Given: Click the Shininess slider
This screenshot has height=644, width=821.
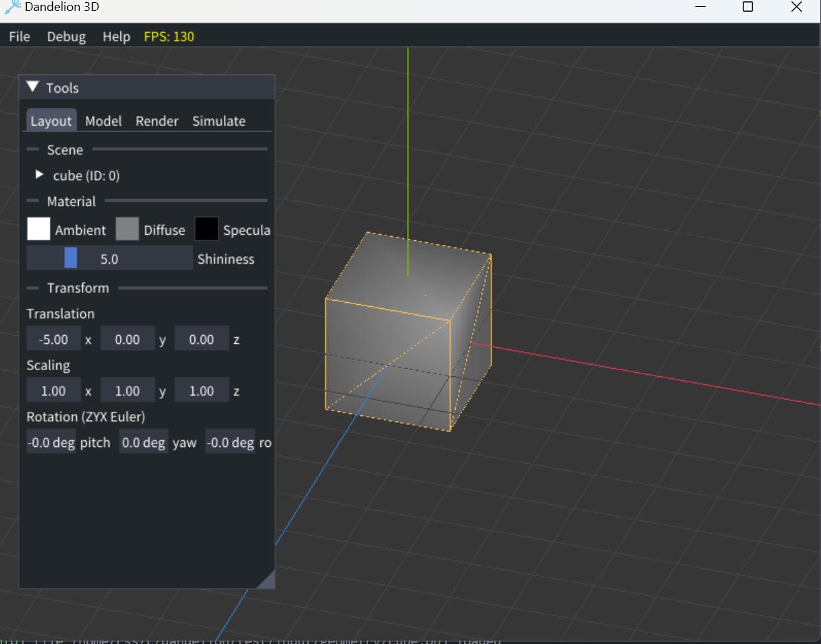Looking at the screenshot, I should click(109, 259).
